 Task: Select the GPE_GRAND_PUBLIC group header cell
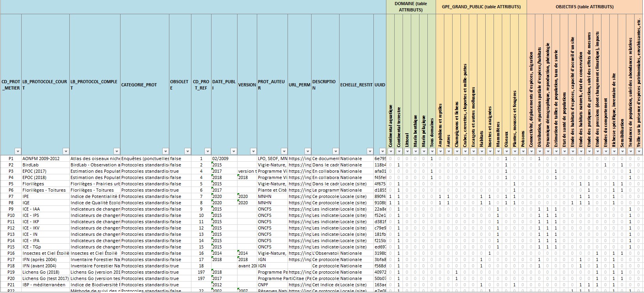(481, 7)
